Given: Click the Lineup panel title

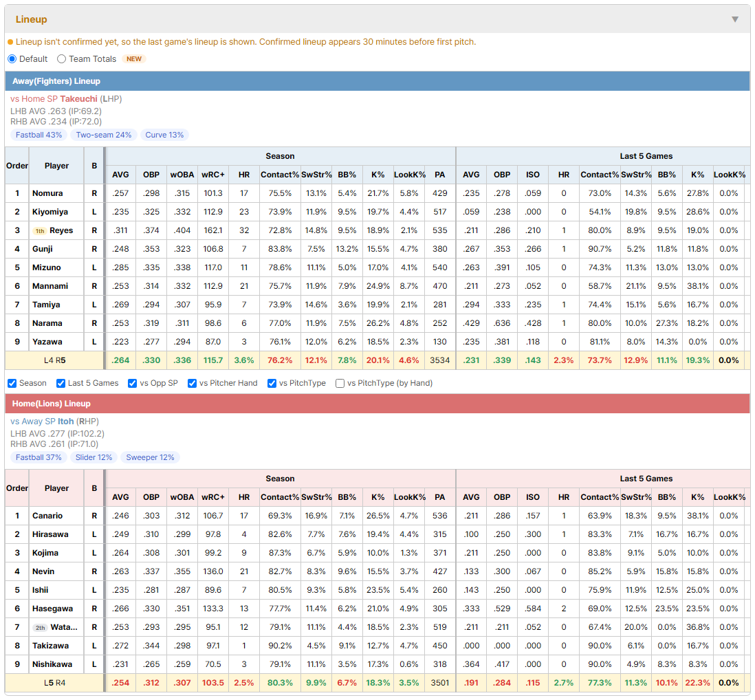Looking at the screenshot, I should [x=32, y=19].
